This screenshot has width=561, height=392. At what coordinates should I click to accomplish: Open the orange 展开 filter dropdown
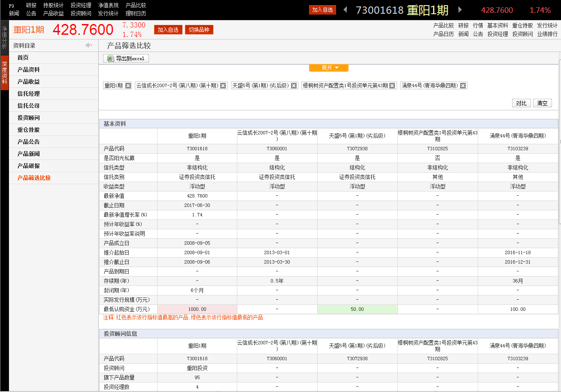[329, 67]
